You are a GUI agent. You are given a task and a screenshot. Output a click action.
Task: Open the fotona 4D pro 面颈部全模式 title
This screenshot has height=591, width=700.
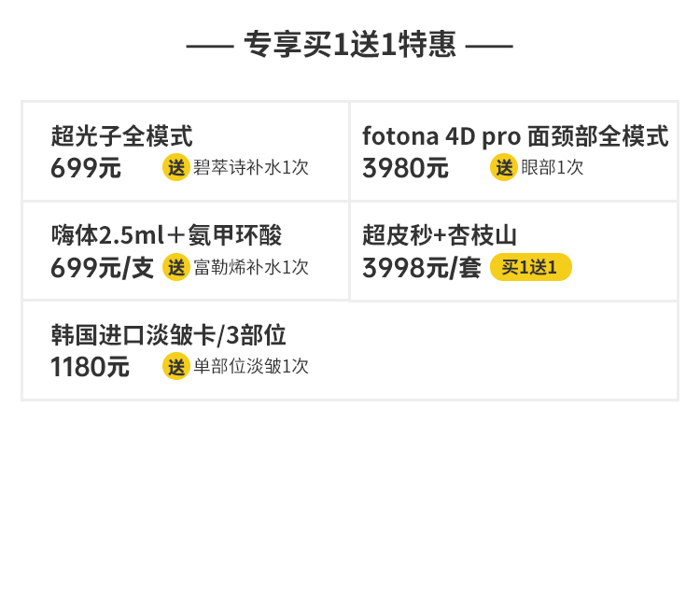pos(515,136)
